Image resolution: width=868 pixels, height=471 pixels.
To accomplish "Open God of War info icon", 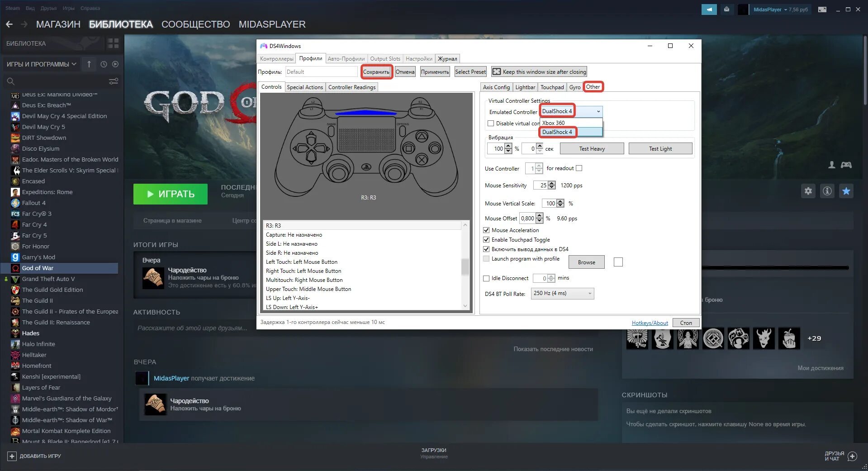I will click(x=827, y=191).
